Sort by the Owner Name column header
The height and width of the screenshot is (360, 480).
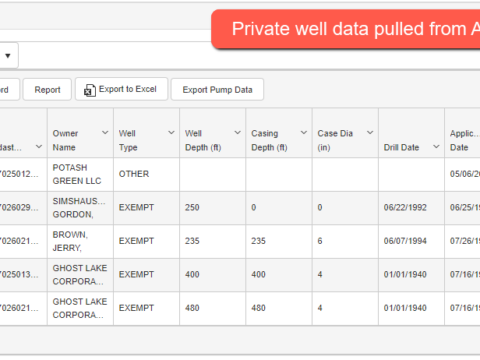pos(66,140)
